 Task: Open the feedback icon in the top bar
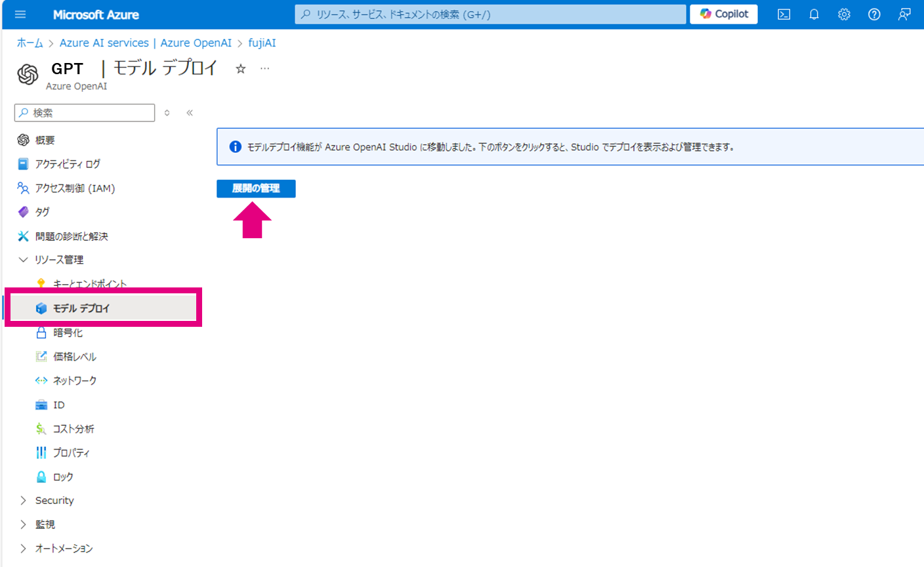click(x=904, y=14)
